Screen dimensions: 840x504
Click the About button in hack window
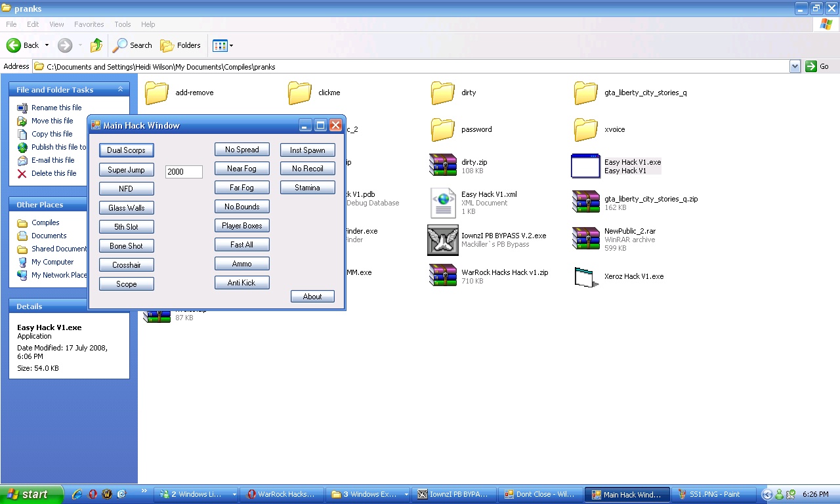313,297
